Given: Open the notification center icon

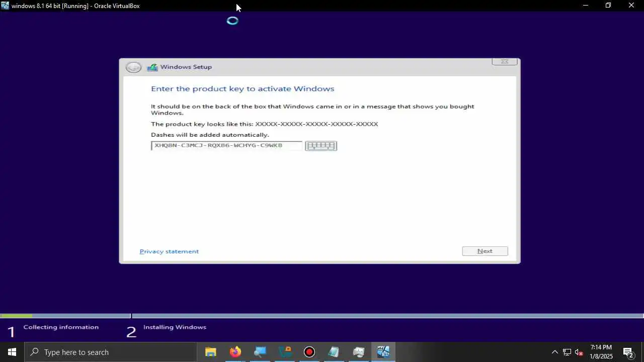Looking at the screenshot, I should pyautogui.click(x=628, y=352).
